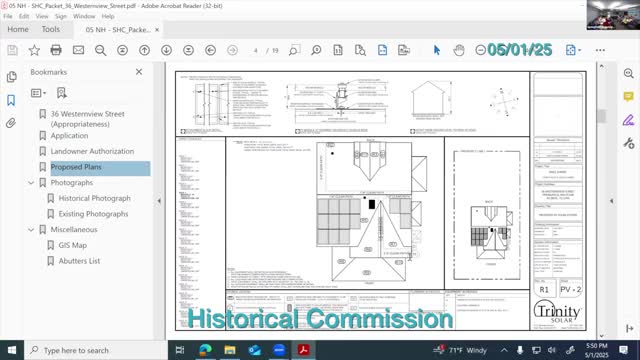Image resolution: width=640 pixels, height=360 pixels.
Task: Open the volume speaker tray icon
Action: click(552, 350)
